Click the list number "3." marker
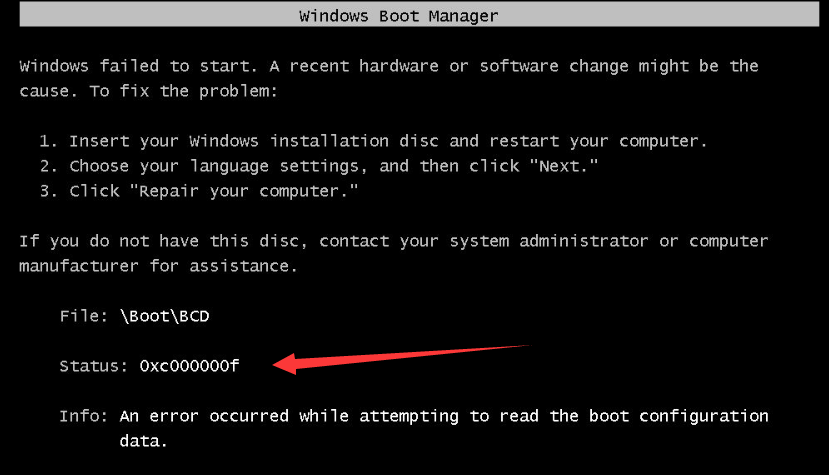Viewport: 829px width, 475px height. pyautogui.click(x=49, y=190)
